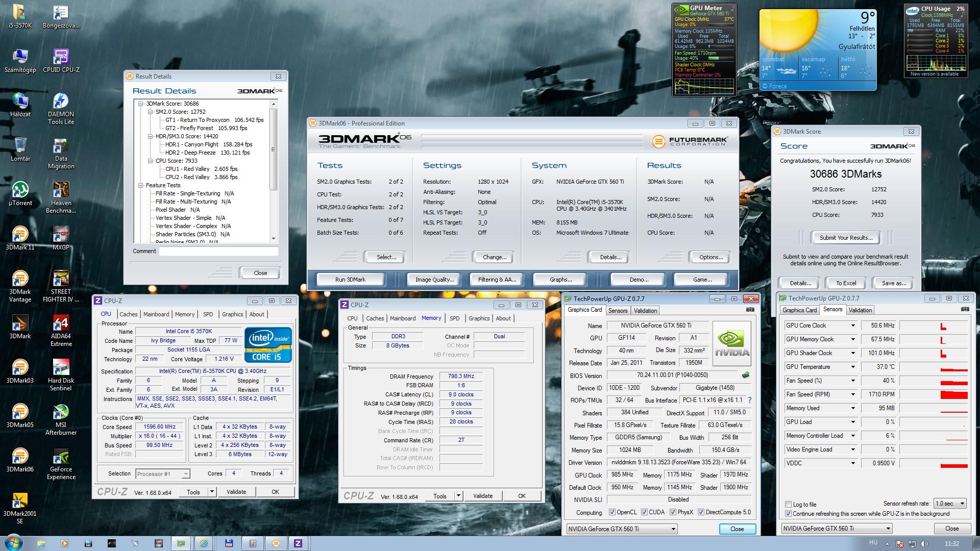Open the Lomtár recycle bin icon
Screen dimensions: 980x551
(20, 150)
